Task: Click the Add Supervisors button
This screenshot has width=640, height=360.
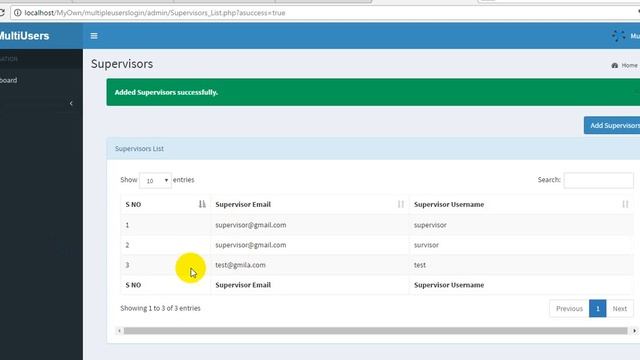Action: tap(612, 125)
